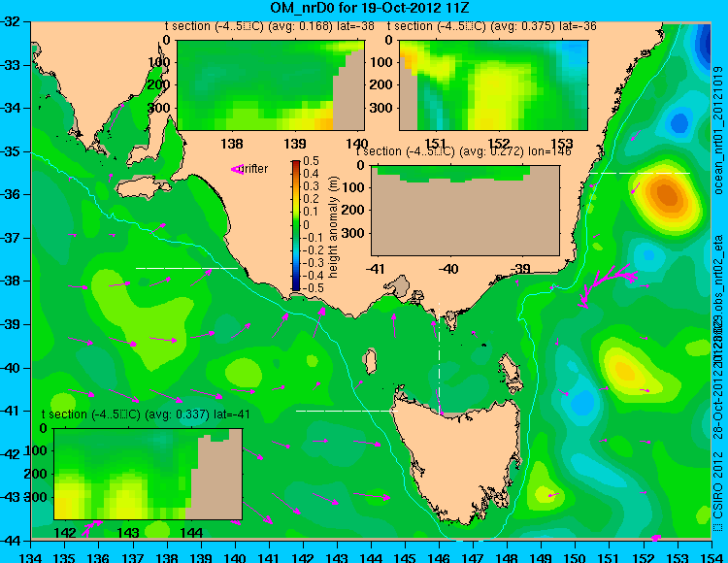Click the main map longitude label 150
728x563 pixels.
(576, 557)
